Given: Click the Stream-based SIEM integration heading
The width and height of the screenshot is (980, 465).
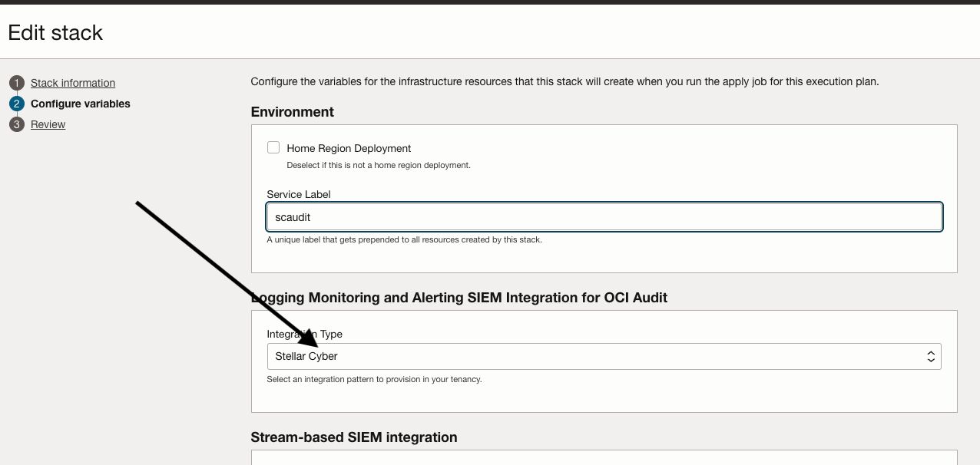Looking at the screenshot, I should pyautogui.click(x=354, y=437).
